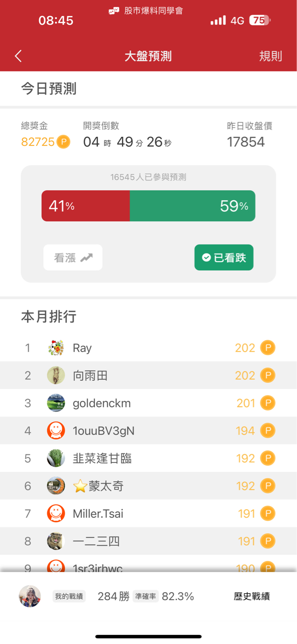297x644 pixels.
Task: Select goldenckm's golf course avatar
Action: 56,403
